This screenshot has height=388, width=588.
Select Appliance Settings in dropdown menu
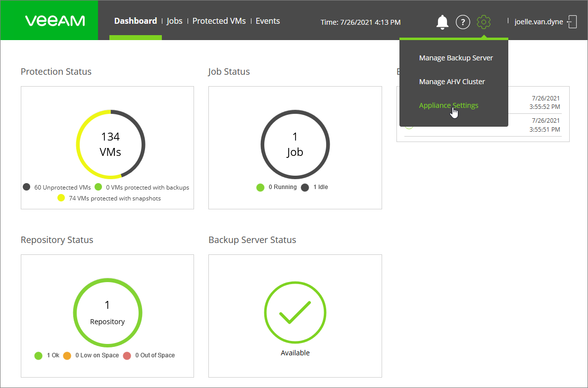(448, 105)
